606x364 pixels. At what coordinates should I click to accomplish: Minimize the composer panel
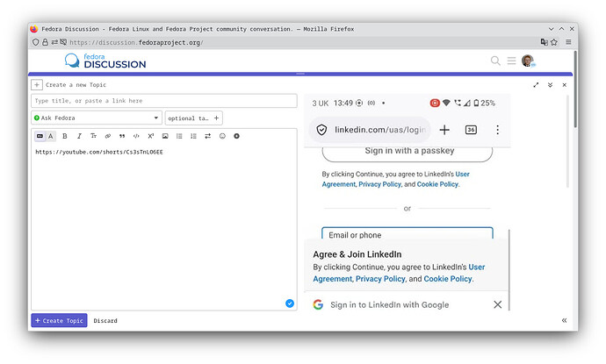click(x=550, y=85)
